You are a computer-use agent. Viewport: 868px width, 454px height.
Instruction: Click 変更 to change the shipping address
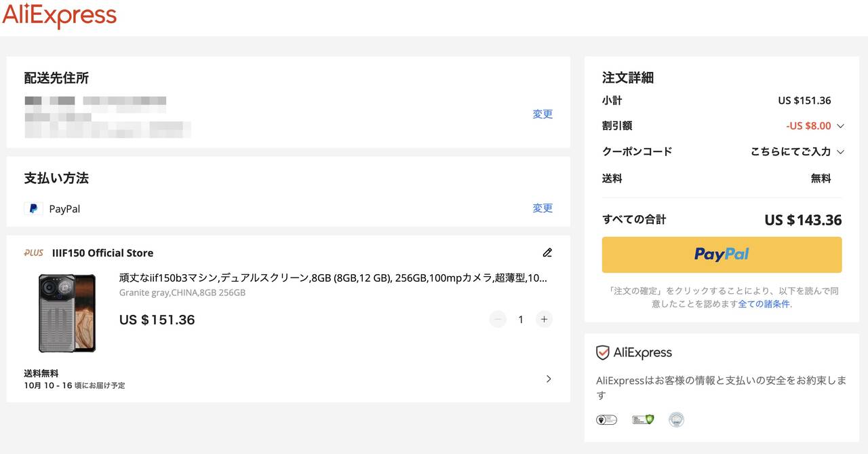542,114
